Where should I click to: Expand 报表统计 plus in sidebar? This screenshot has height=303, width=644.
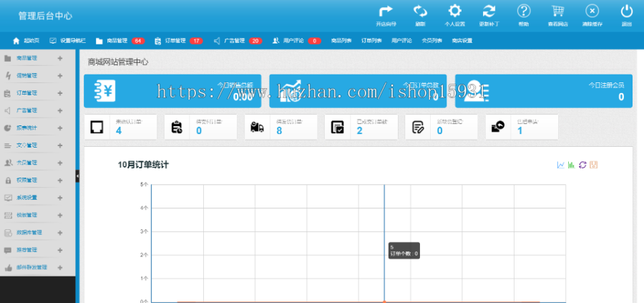click(60, 128)
